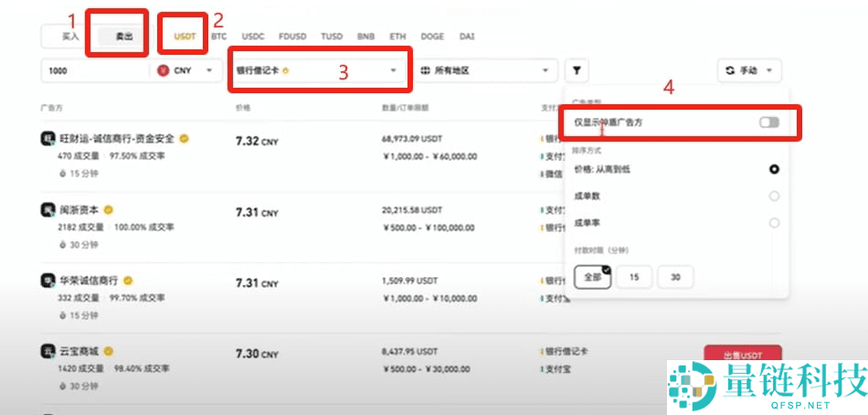Click avatar of 云宝商城
Image resolution: width=868 pixels, height=415 pixels.
pyautogui.click(x=48, y=351)
